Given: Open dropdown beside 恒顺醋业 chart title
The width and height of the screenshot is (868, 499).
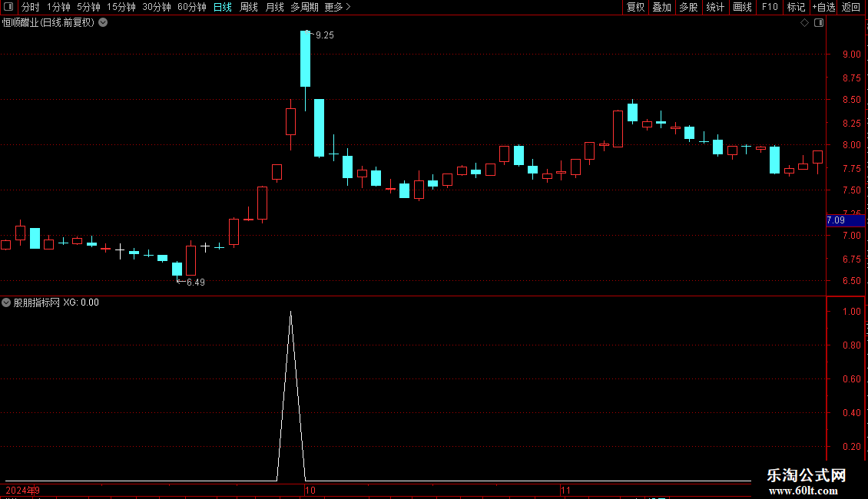Looking at the screenshot, I should tap(103, 23).
